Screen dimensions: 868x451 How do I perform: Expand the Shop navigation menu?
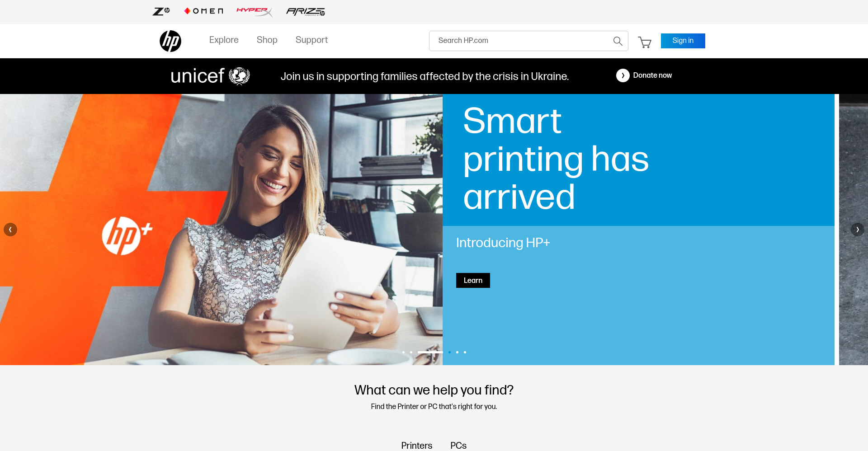267,40
